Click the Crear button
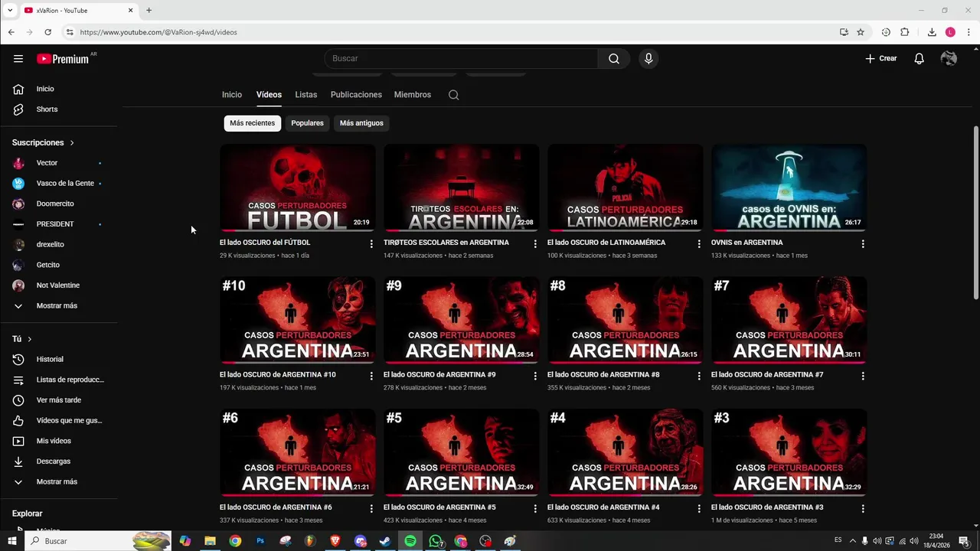 [880, 58]
